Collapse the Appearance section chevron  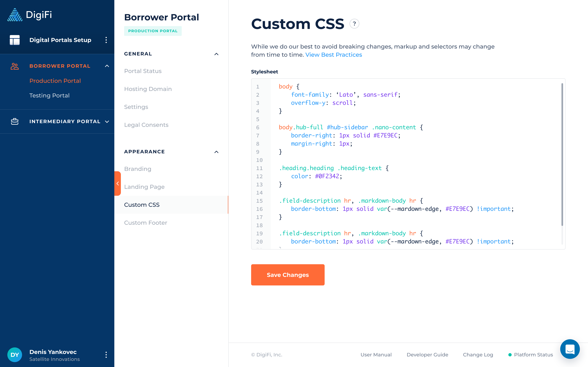[216, 152]
